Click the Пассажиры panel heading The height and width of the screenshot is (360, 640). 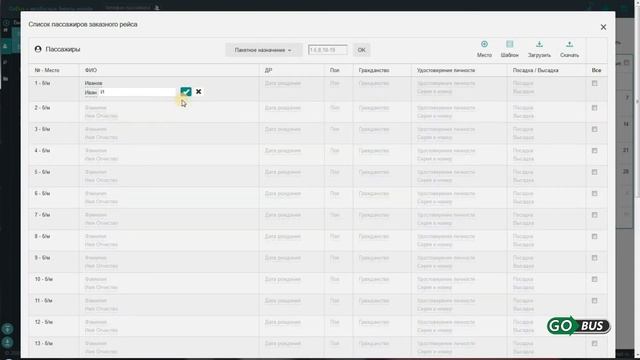pos(62,49)
